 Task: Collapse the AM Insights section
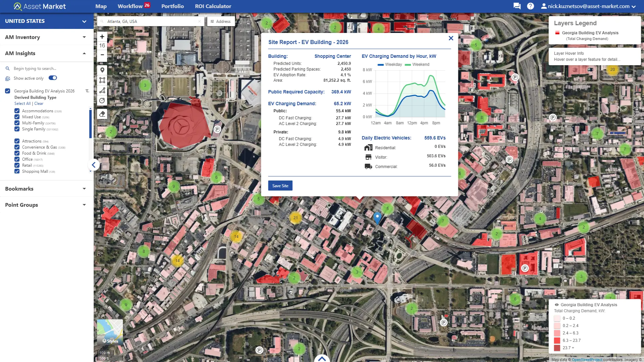tap(47, 53)
